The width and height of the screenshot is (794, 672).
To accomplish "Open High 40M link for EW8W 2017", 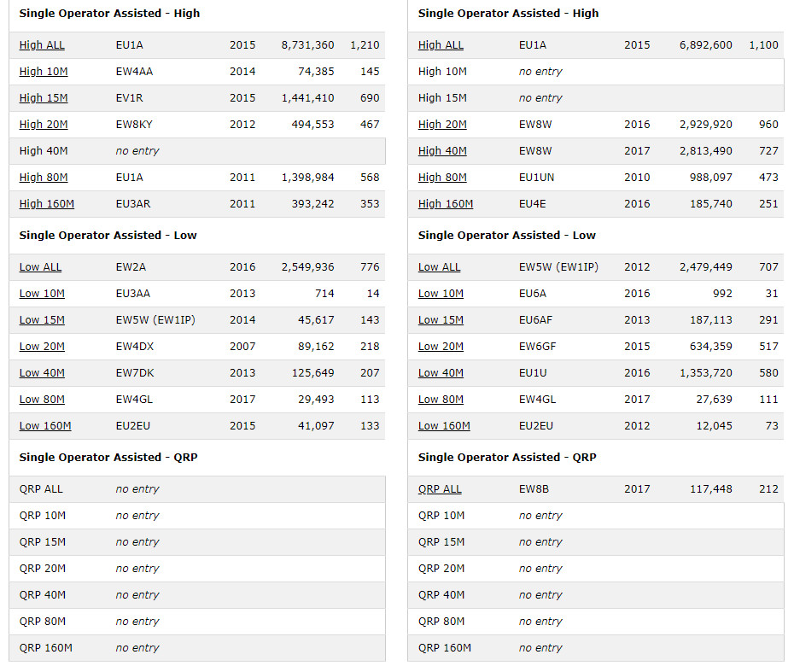I will [442, 151].
